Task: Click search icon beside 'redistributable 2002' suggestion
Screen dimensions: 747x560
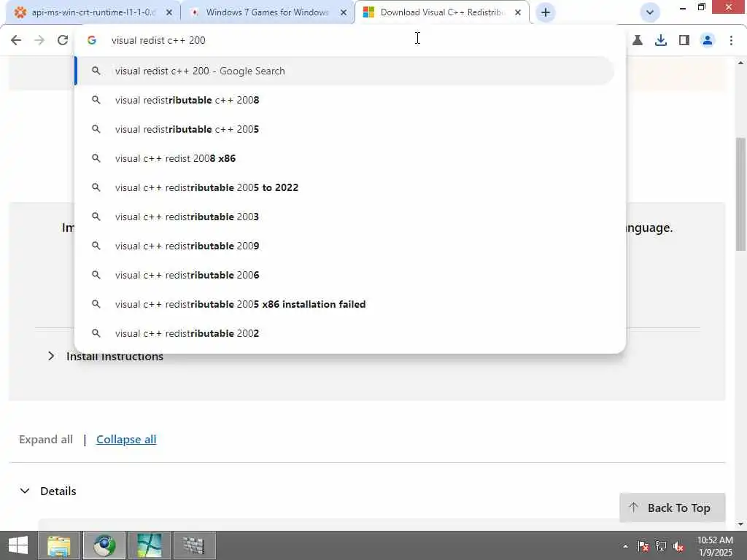Action: click(x=96, y=333)
